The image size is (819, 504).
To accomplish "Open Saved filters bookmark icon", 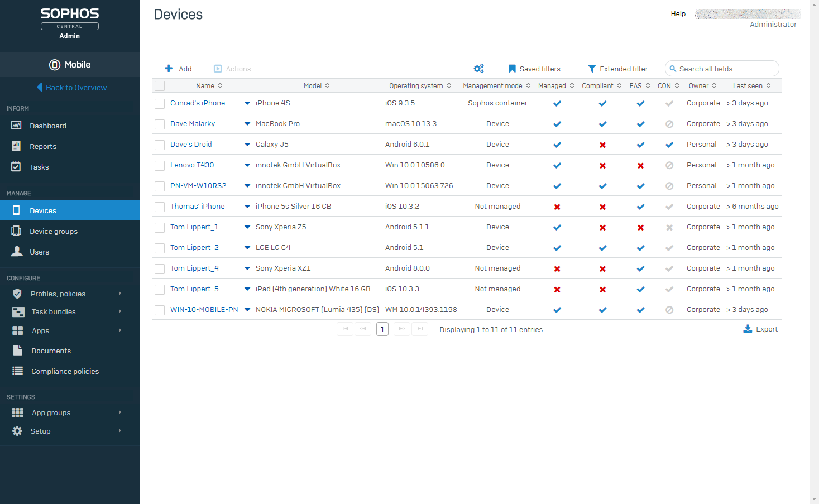I will point(512,69).
